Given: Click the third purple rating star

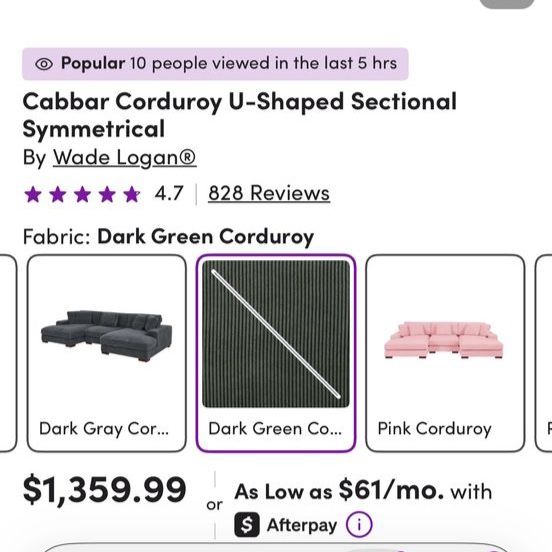Looking at the screenshot, I should [82, 194].
